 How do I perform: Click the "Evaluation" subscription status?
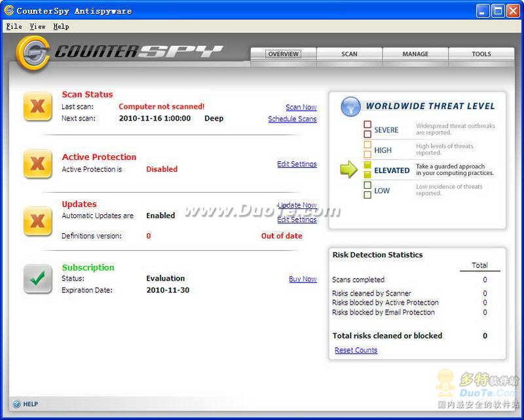click(166, 278)
